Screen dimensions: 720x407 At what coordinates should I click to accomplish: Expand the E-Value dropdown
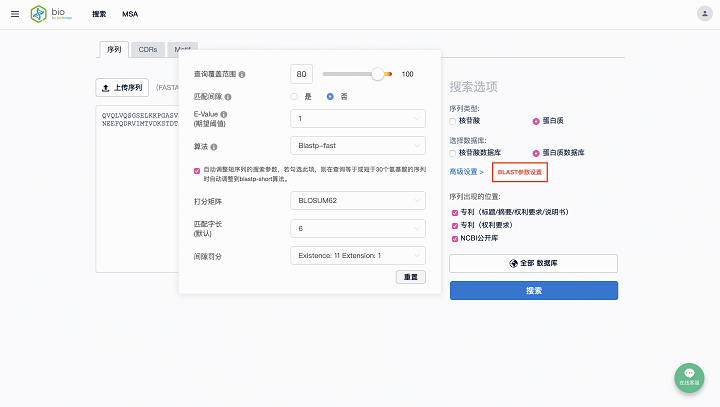coord(358,119)
